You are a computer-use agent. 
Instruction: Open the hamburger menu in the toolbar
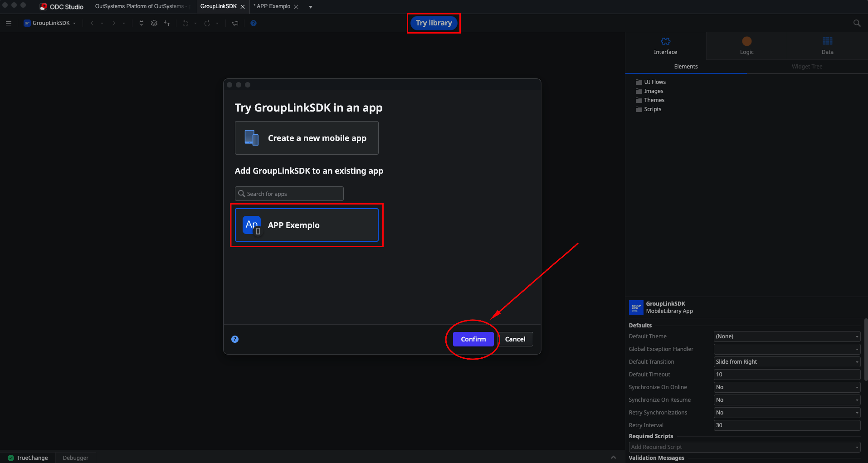click(x=8, y=23)
